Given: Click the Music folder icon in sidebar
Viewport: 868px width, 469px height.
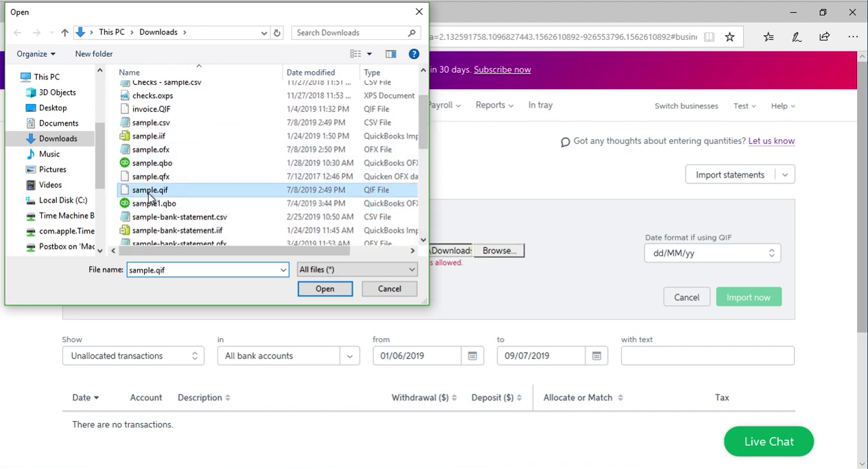Looking at the screenshot, I should click(30, 154).
